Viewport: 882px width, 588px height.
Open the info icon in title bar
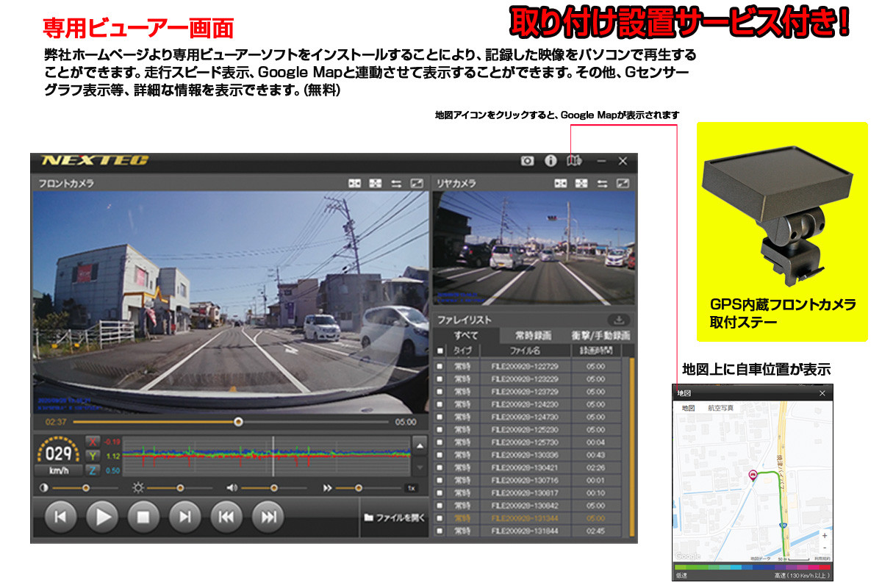coord(550,161)
